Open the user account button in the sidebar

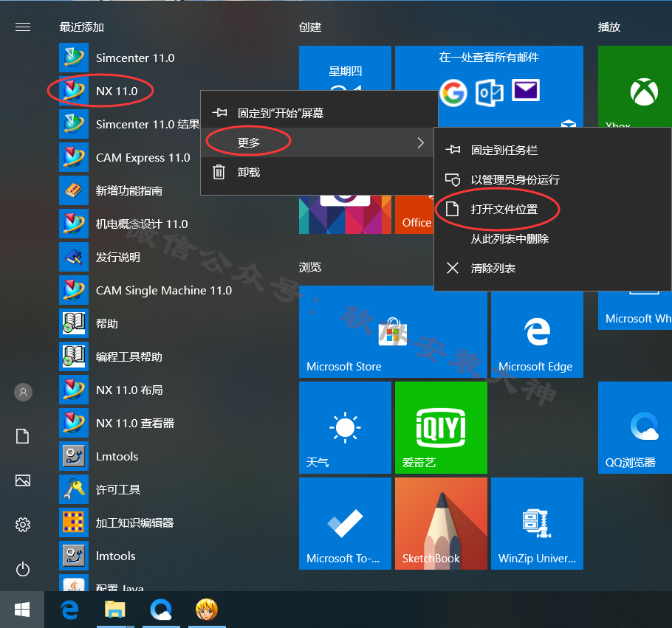click(23, 392)
